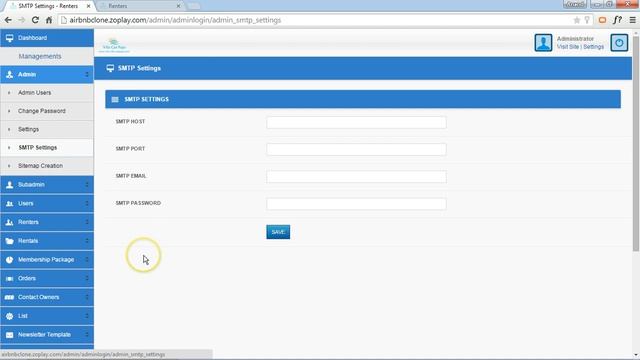Open a new browser tab
Viewport: 640px width, 360px height.
[x=194, y=6]
